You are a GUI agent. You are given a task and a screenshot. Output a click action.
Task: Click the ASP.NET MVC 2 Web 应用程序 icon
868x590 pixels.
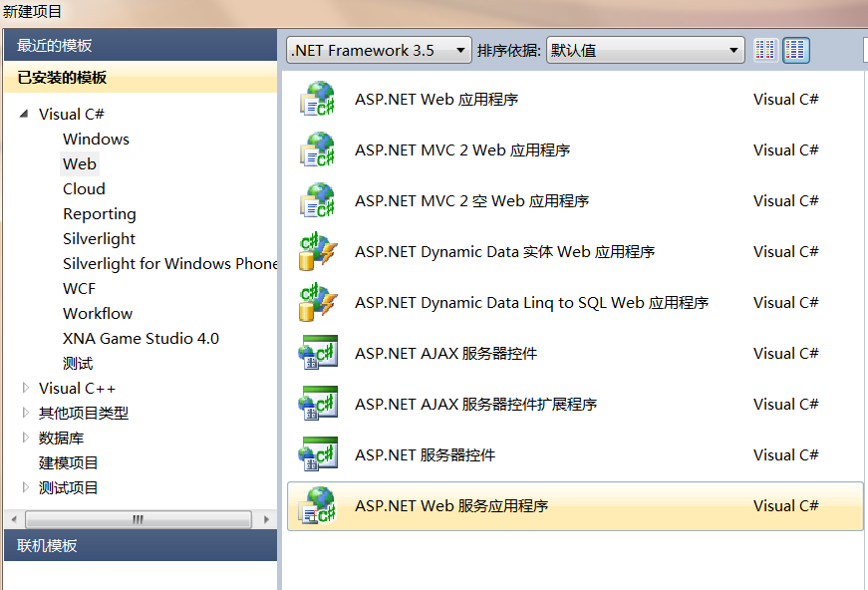(x=318, y=149)
